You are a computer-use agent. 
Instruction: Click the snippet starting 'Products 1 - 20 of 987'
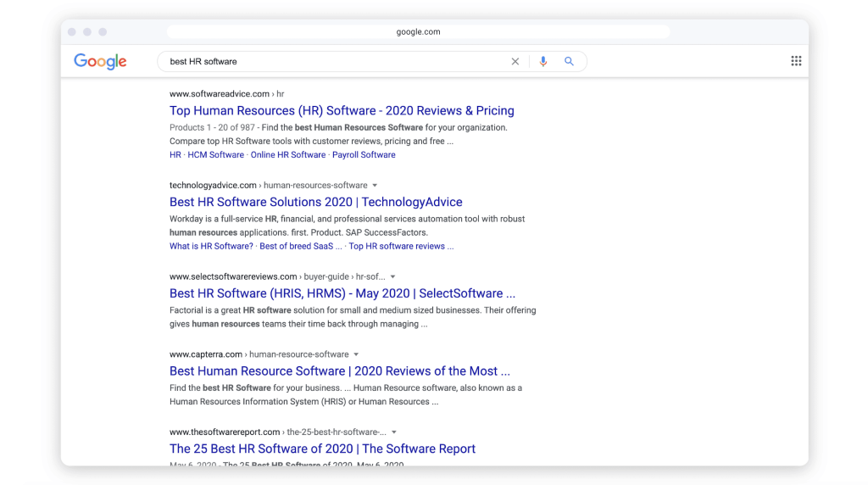pos(338,135)
